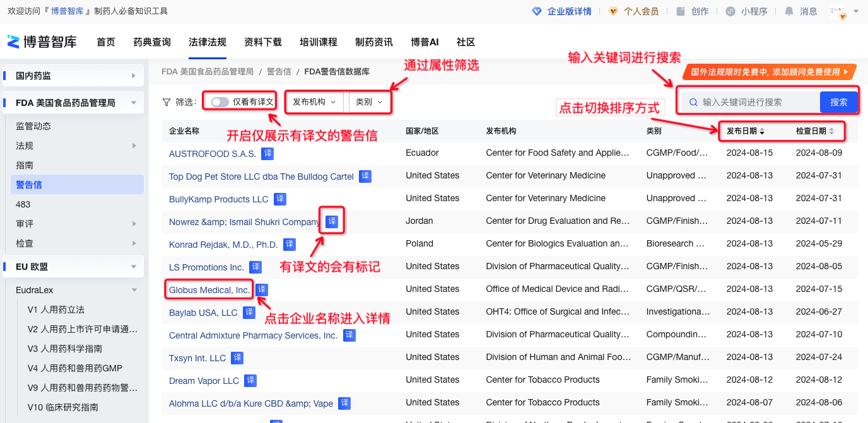Open the 发布机构 filter dropdown
868x423 pixels.
(x=314, y=102)
